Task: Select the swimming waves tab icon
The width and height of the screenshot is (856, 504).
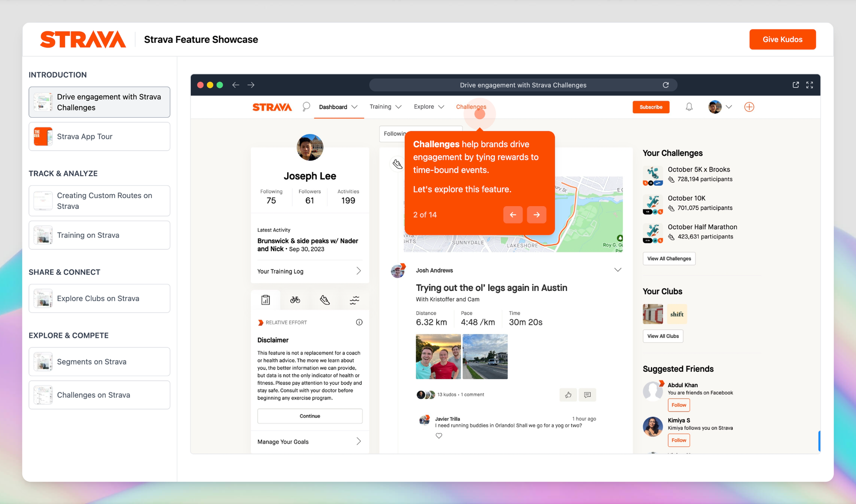Action: (x=354, y=300)
